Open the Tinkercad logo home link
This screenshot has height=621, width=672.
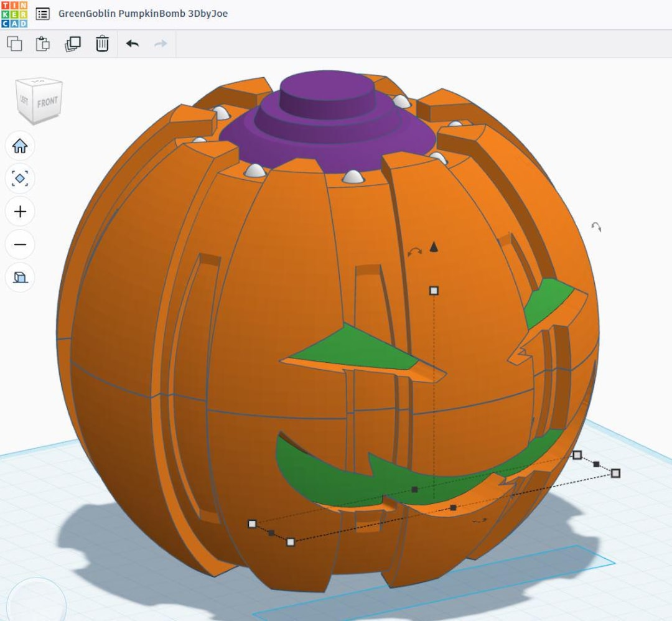14,14
